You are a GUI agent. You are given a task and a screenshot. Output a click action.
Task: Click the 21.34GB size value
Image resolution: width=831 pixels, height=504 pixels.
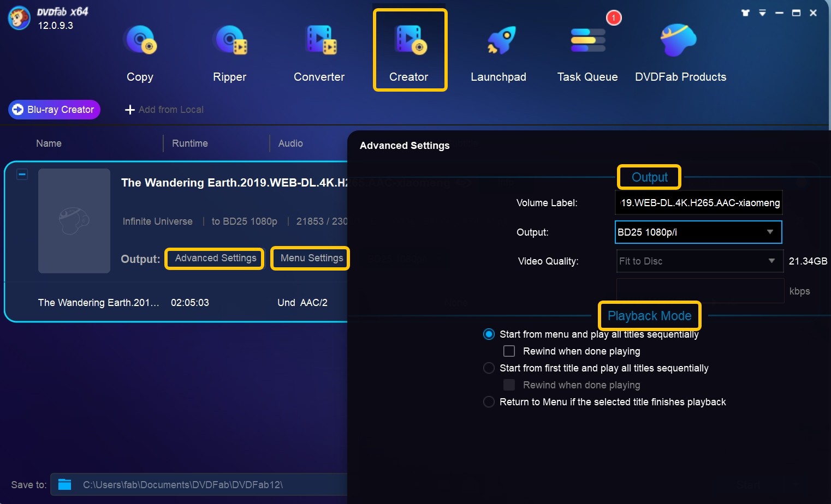coord(808,261)
